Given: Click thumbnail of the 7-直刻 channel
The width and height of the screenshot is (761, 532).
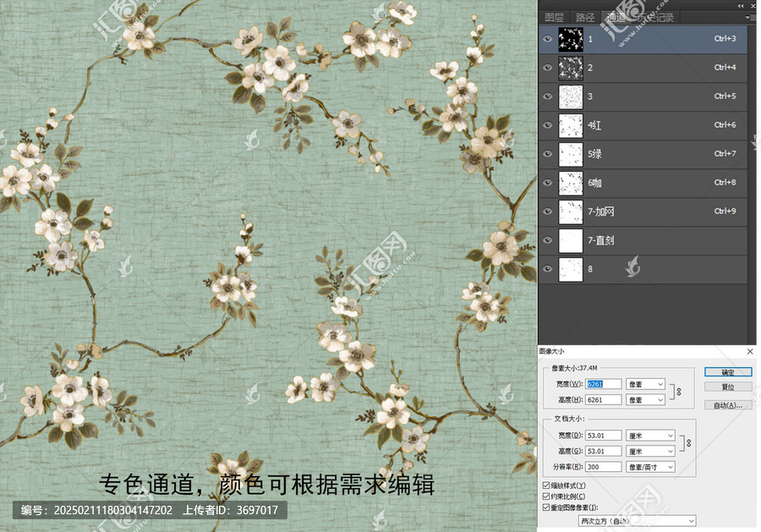Looking at the screenshot, I should pos(571,240).
